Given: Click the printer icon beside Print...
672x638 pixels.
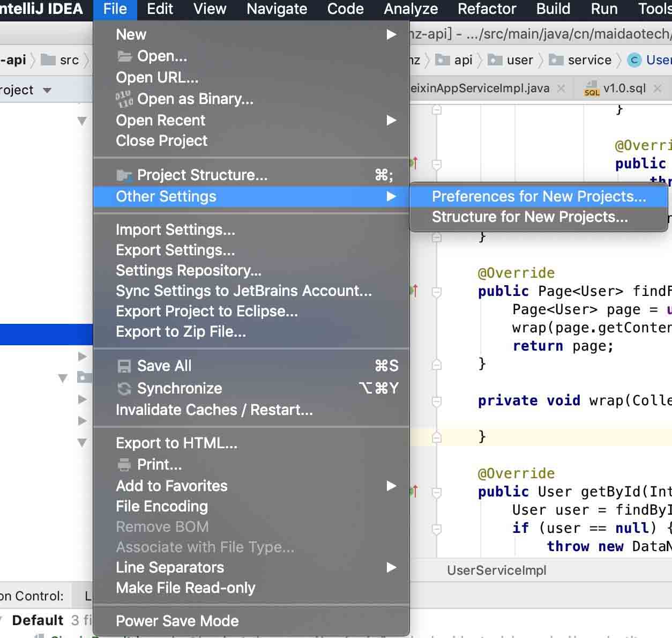Looking at the screenshot, I should point(124,464).
